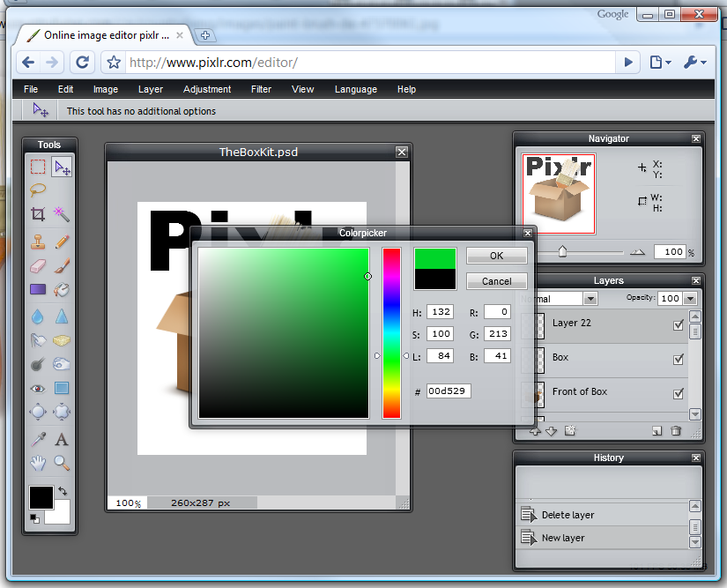Hide the Box layer using its checkbox

678,359
